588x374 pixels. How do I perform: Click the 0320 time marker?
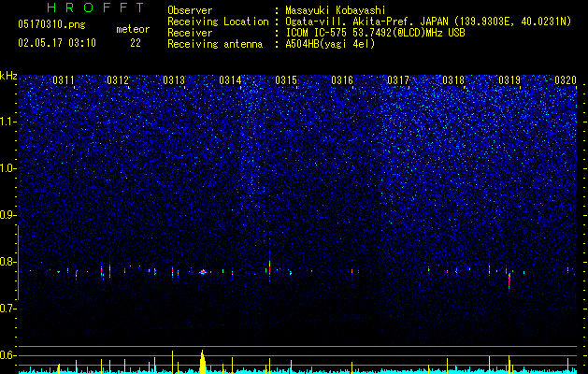pos(566,80)
